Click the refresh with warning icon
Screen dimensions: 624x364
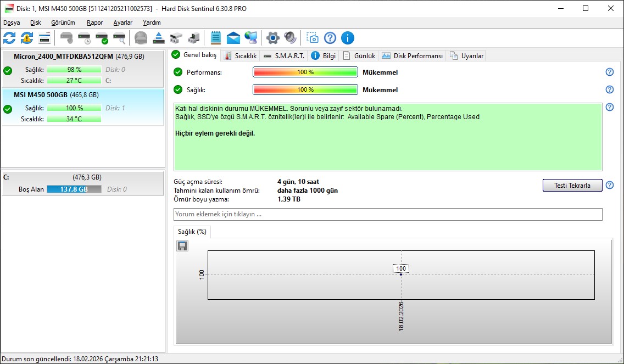(27, 38)
